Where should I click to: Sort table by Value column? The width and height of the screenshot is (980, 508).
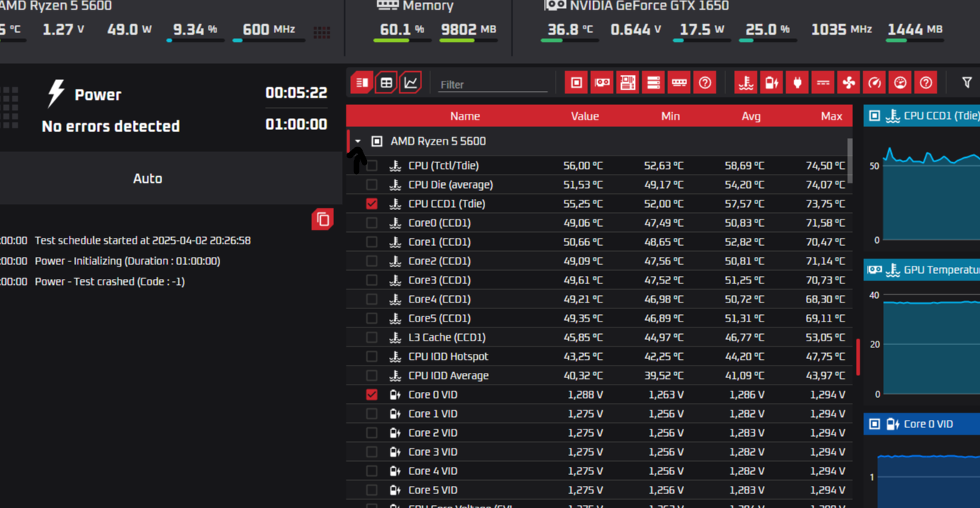584,116
